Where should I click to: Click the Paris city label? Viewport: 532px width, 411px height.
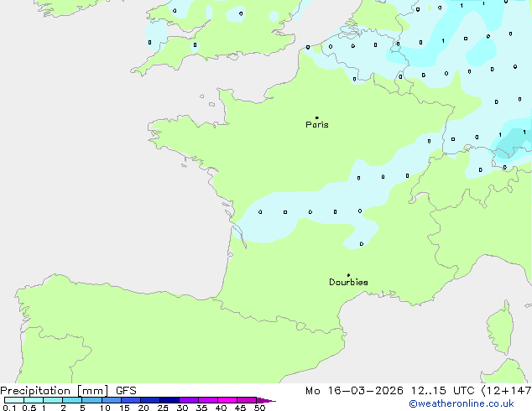click(317, 124)
